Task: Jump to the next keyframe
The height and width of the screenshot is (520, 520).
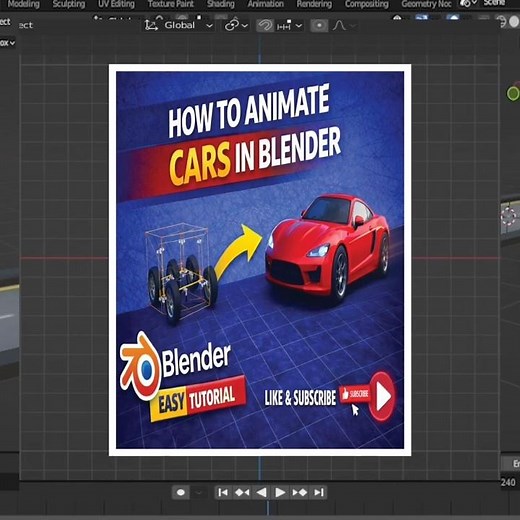Action: pos(299,492)
